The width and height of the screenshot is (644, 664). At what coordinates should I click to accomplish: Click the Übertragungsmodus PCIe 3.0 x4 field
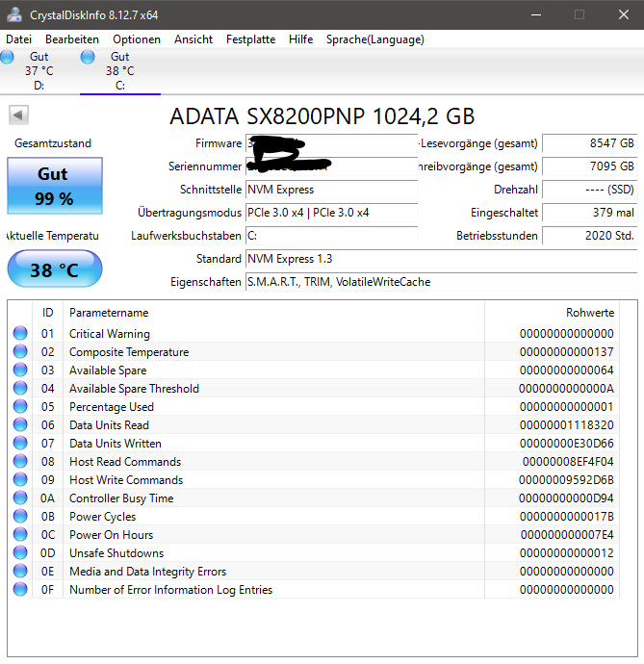332,212
